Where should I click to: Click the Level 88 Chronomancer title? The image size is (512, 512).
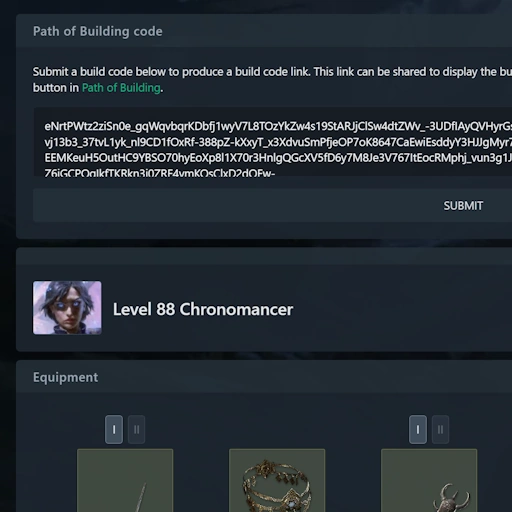click(x=203, y=309)
